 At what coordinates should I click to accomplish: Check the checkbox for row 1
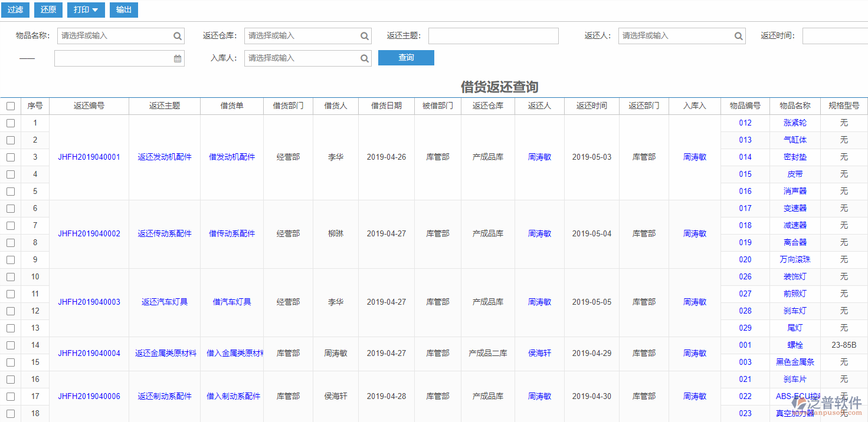point(10,123)
